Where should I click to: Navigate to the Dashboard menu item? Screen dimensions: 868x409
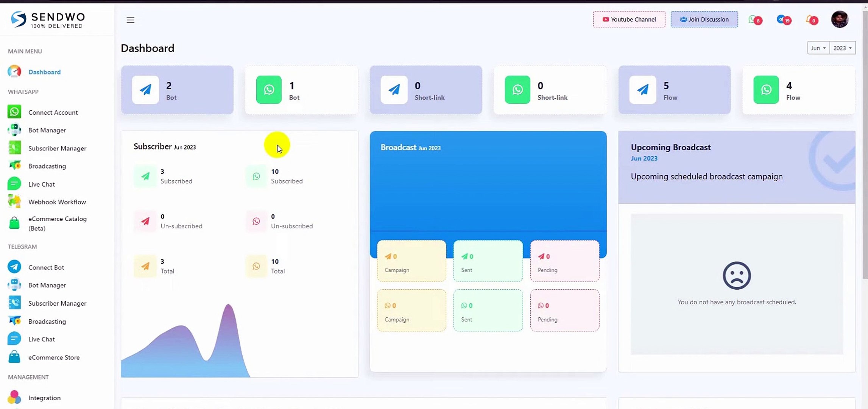click(x=44, y=72)
